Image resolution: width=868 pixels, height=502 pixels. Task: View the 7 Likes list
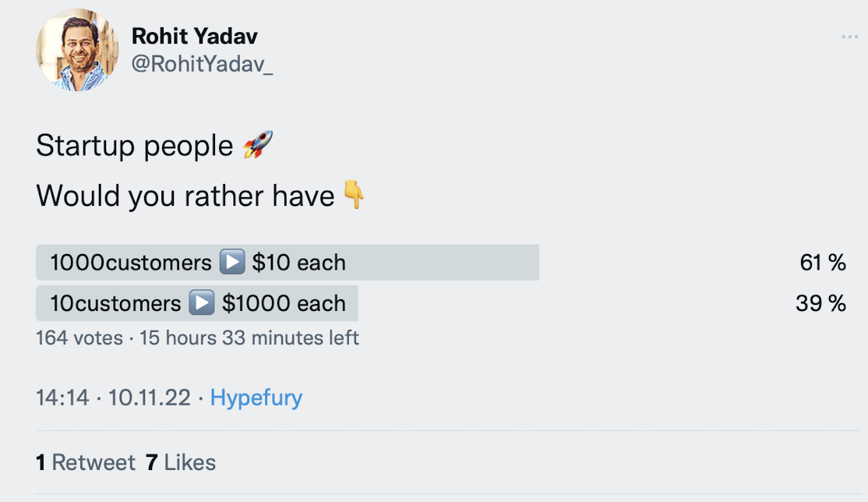click(181, 462)
